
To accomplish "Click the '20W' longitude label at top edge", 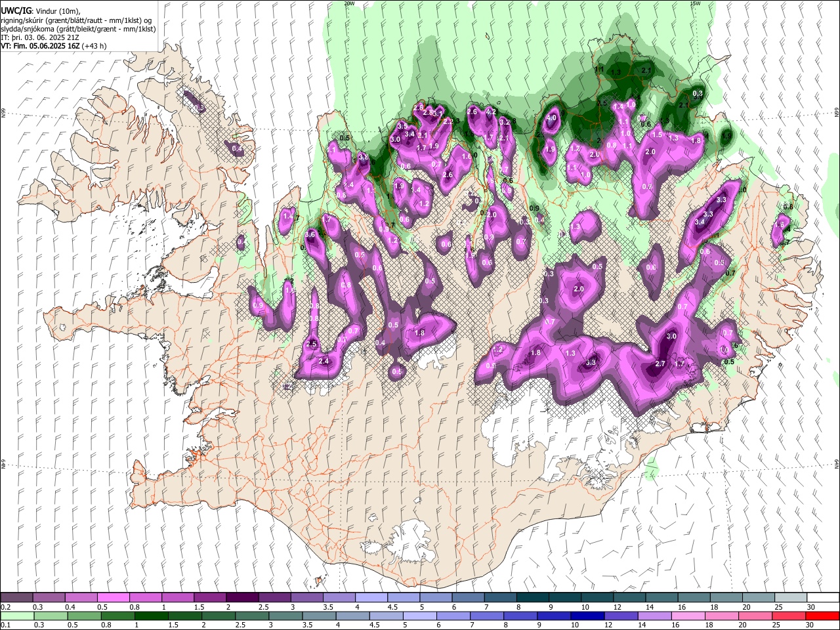I will tap(349, 3).
